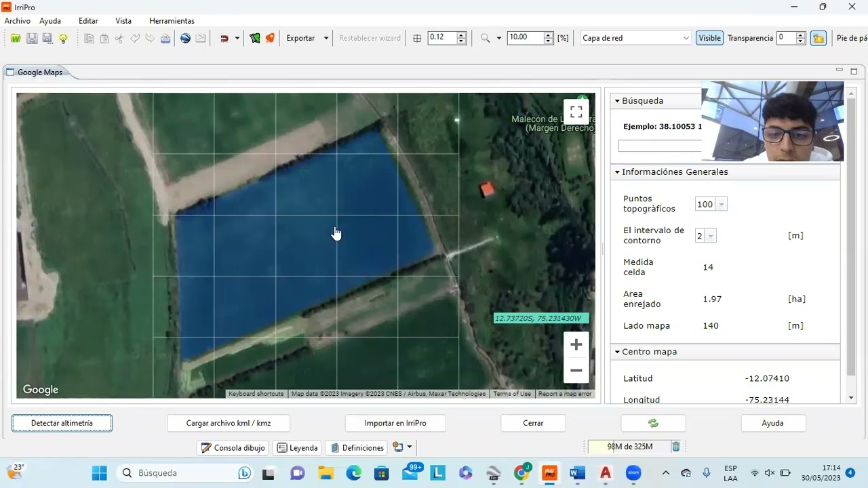The image size is (868, 488).
Task: Increase the Transparencia value stepper
Action: coord(801,35)
